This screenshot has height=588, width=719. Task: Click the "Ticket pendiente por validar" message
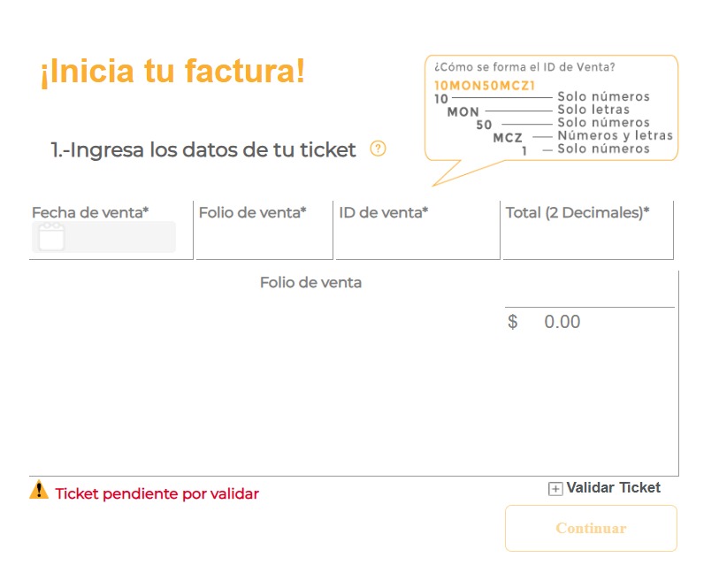(x=157, y=494)
